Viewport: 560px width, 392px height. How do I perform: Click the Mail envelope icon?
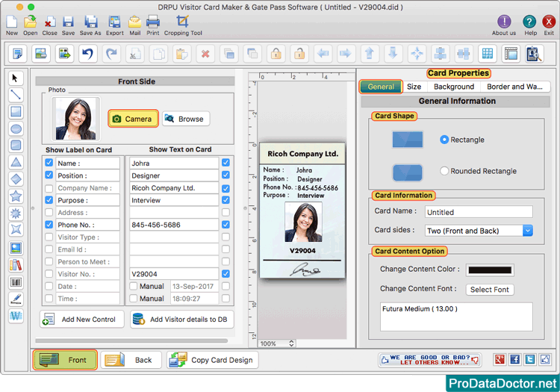[134, 22]
